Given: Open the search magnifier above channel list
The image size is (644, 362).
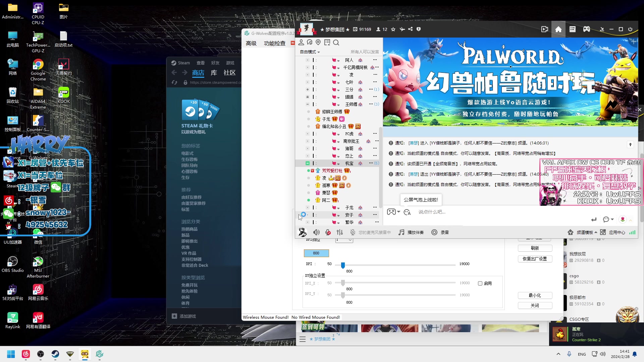Looking at the screenshot, I should 336,42.
